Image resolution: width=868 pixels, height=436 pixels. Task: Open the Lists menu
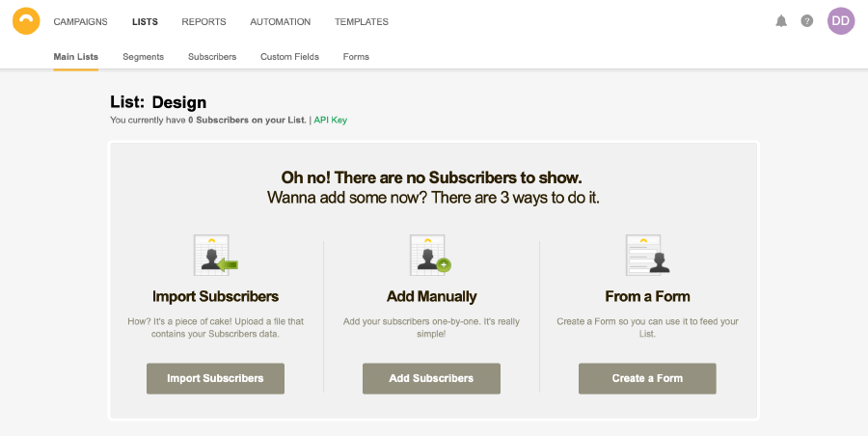pos(145,21)
